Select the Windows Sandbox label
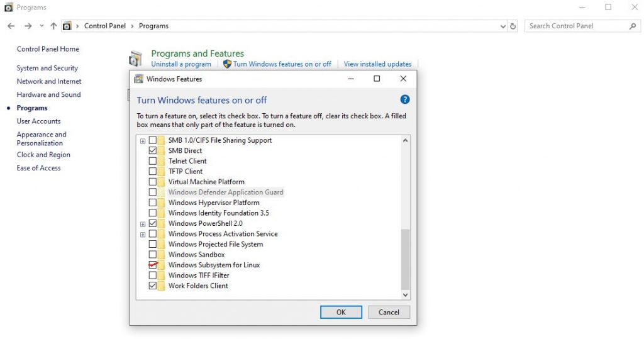The image size is (644, 339). [x=196, y=255]
